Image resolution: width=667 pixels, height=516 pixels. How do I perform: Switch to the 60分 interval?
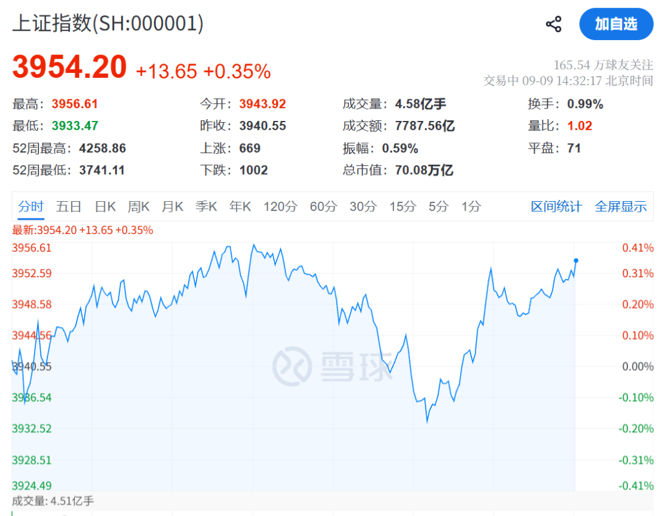pos(323,207)
